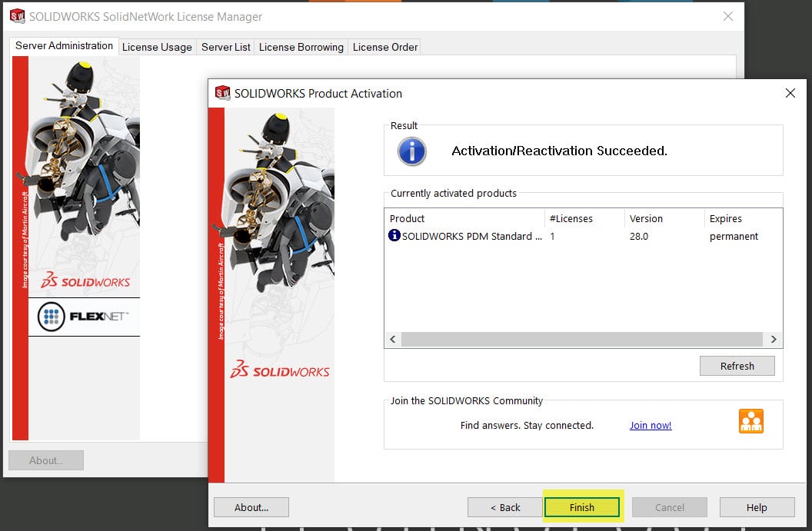Click the Expires column header

coord(743,218)
